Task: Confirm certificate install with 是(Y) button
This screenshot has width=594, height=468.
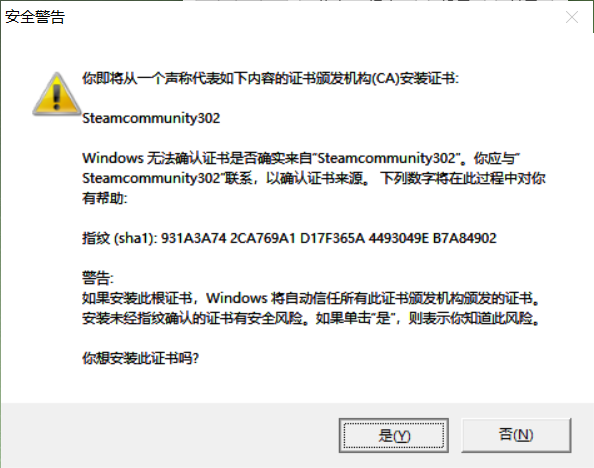Action: tap(394, 435)
